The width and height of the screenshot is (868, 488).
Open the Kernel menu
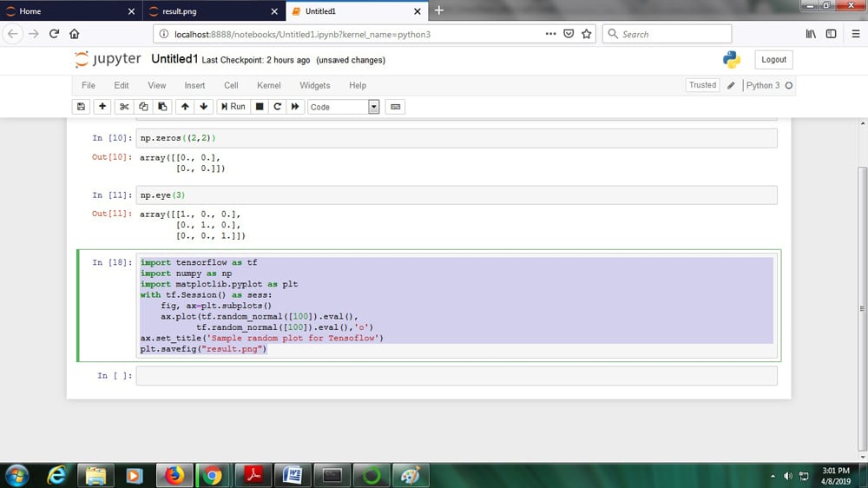point(268,85)
